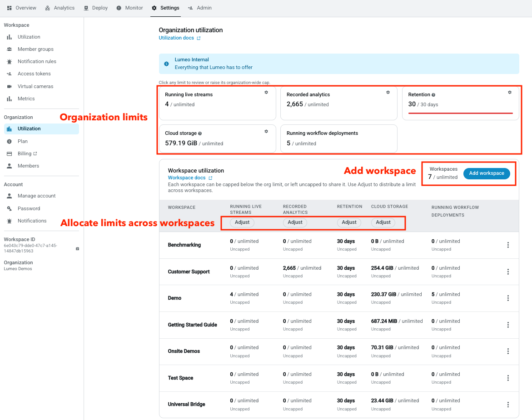Adjust Recorded analytics allocation

point(295,222)
